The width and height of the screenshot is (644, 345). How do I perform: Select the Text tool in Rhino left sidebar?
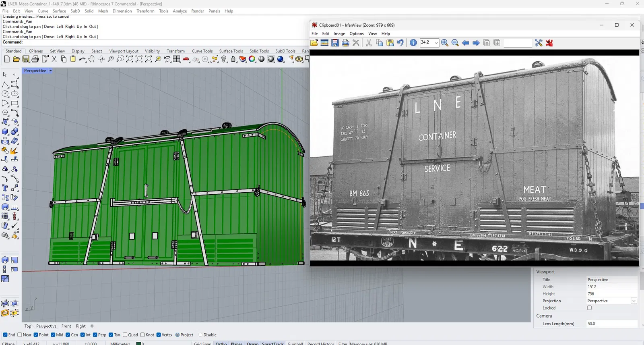(5, 188)
